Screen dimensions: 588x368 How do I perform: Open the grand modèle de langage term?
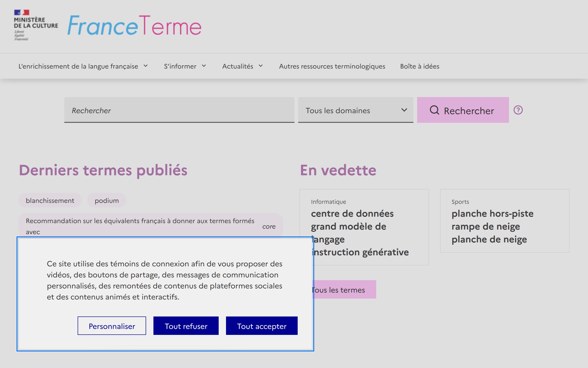pos(348,233)
